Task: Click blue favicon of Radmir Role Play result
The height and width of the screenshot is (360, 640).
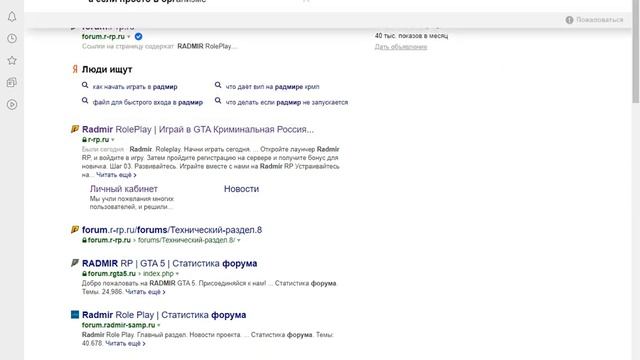Action: point(75,314)
